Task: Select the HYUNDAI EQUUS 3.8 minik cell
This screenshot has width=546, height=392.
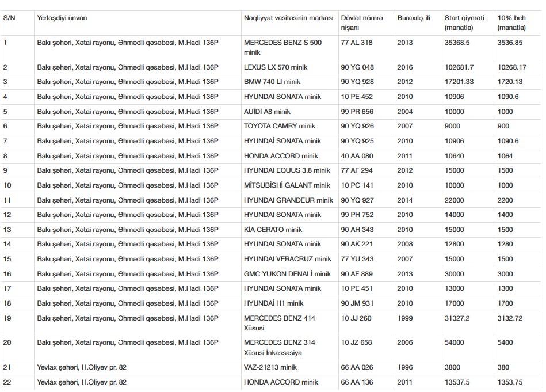Action: pyautogui.click(x=287, y=171)
